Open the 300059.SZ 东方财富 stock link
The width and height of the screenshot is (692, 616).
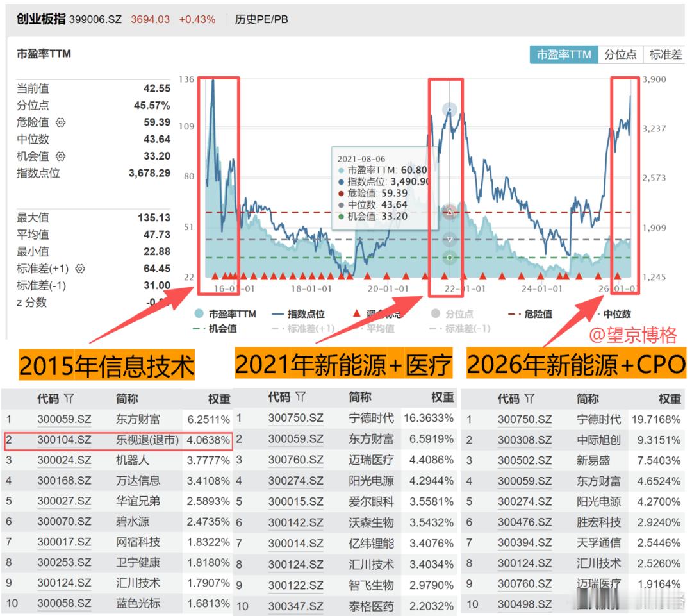pos(66,419)
